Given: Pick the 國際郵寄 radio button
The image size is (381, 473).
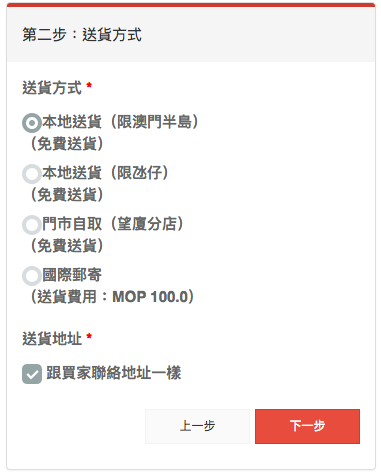Looking at the screenshot, I should click(x=32, y=276).
